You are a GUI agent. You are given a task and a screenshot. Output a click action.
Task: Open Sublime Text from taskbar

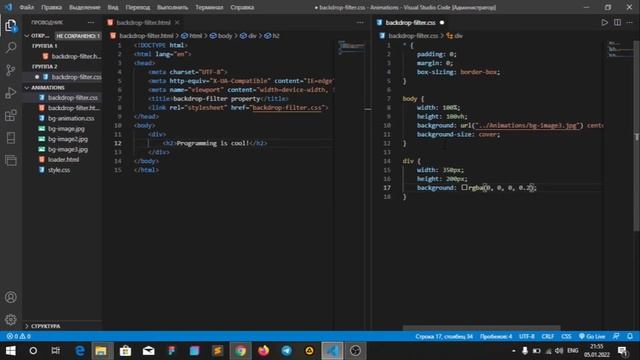[218, 351]
